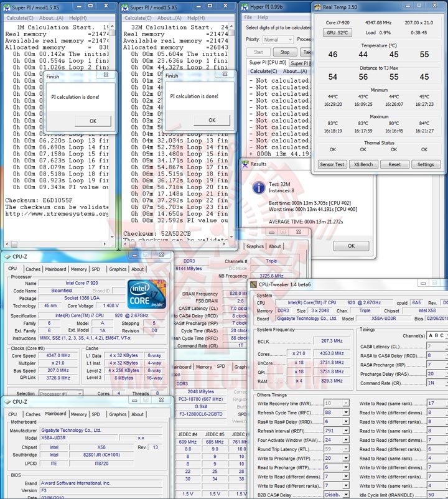Click the BCLK 207.3 MHz value in CPU-Tweaker

[332, 341]
